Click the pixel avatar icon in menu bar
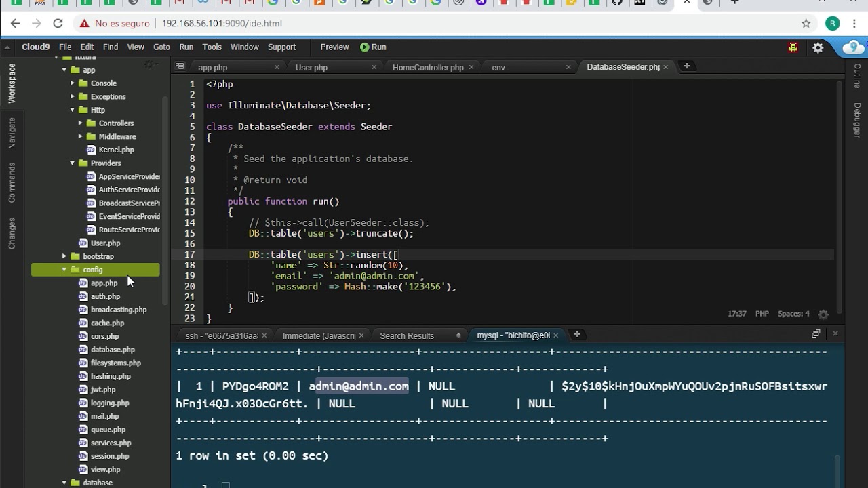Screen dimensions: 868x488 coord(793,47)
